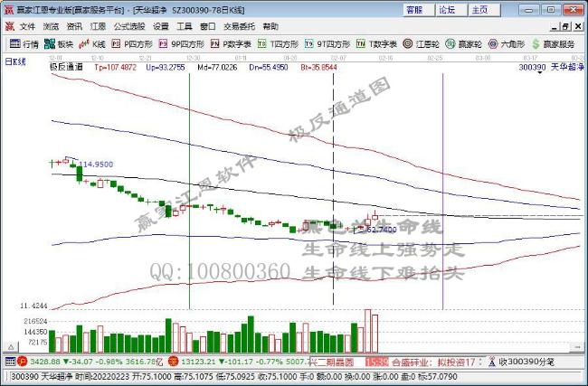Open the 浏览 menu
This screenshot has width=588, height=386.
(x=51, y=26)
